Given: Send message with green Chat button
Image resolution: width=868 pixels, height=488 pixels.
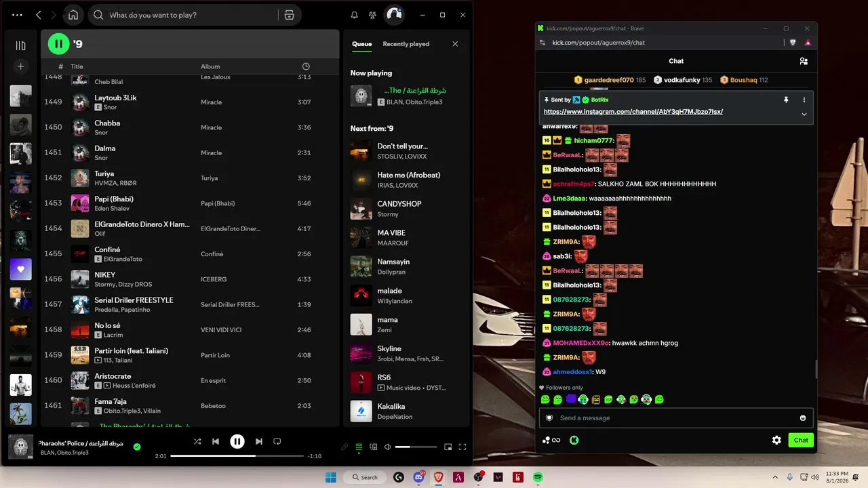Looking at the screenshot, I should 801,440.
